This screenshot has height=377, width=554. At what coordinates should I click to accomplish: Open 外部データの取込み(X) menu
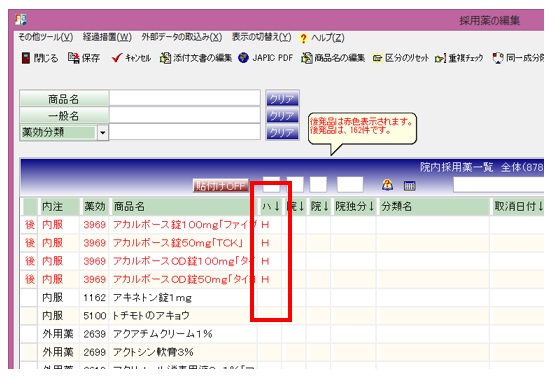point(182,37)
